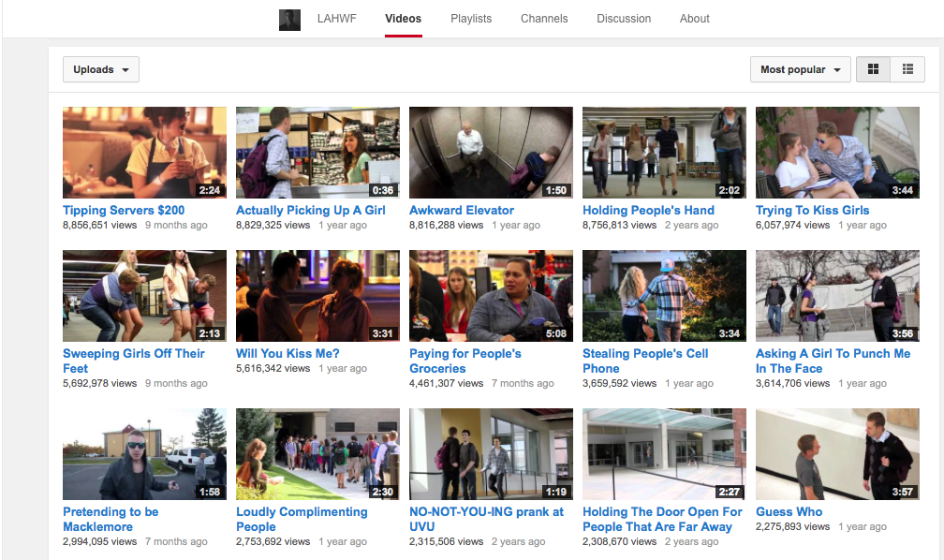Click the Paying for People's Groceries thumbnail
This screenshot has height=560, width=944.
pyautogui.click(x=492, y=296)
